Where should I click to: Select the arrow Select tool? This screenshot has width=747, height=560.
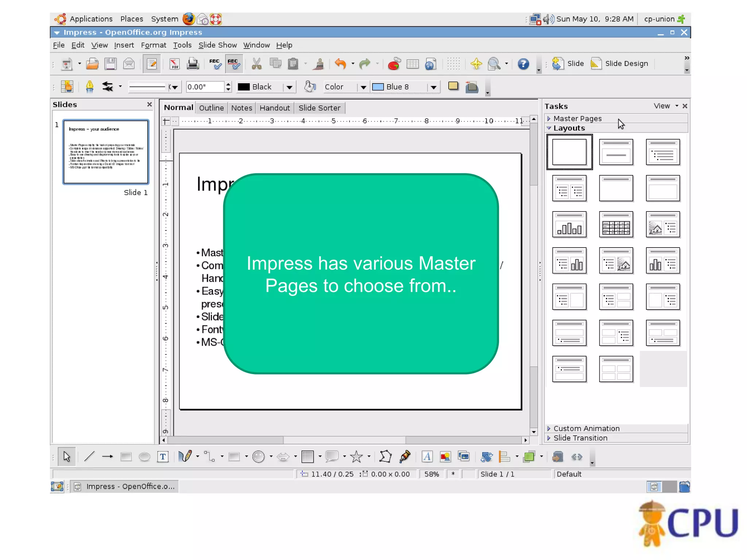click(x=67, y=456)
